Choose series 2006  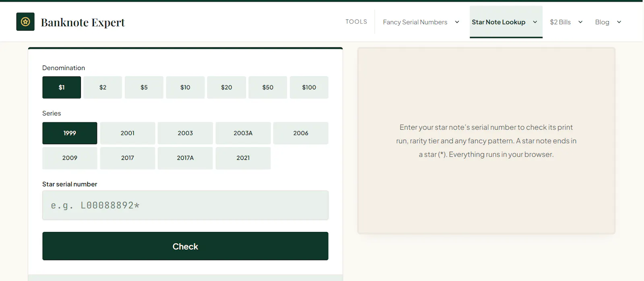tap(301, 133)
